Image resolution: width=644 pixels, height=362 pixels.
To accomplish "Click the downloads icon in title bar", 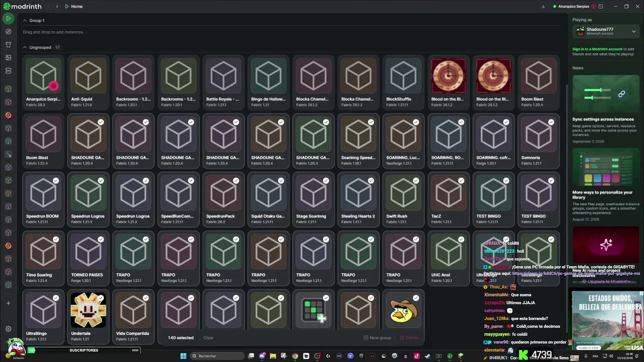I will pyautogui.click(x=543, y=7).
